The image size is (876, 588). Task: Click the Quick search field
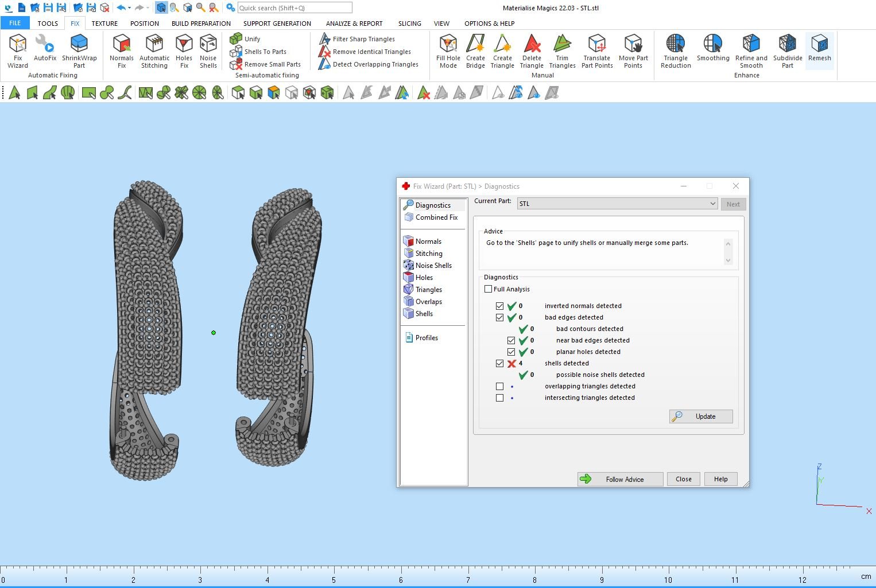click(x=294, y=8)
